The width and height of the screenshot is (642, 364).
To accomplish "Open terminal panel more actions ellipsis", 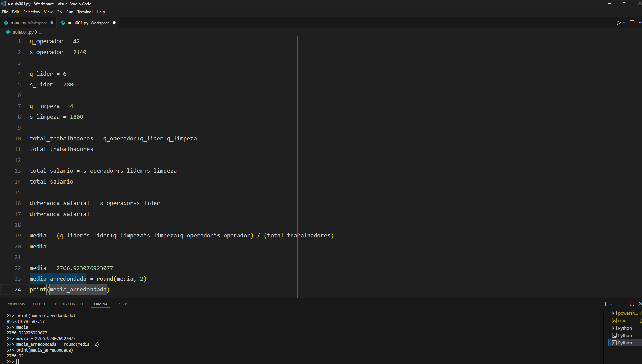I will click(x=619, y=304).
